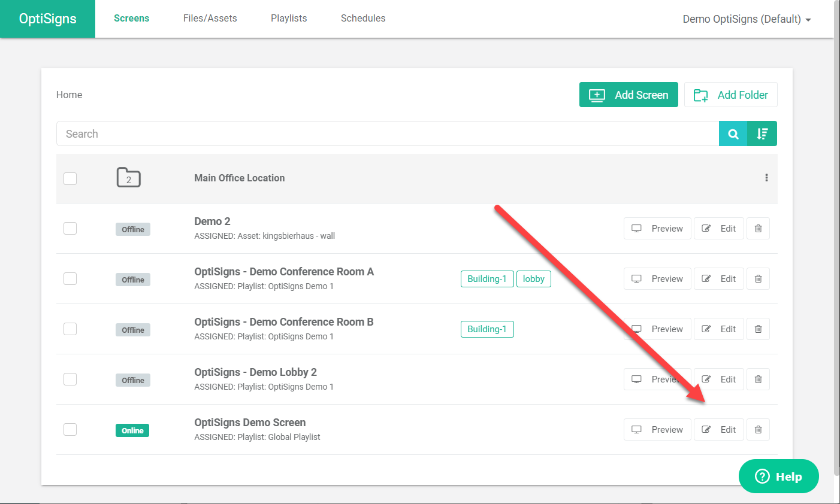Click the monitor icon on Demo 2's Preview button

tap(636, 228)
